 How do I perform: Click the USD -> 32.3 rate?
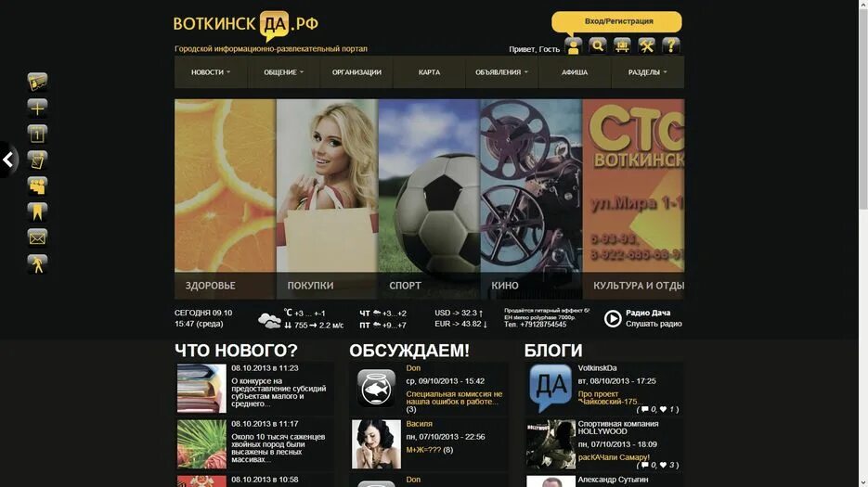pyautogui.click(x=459, y=313)
